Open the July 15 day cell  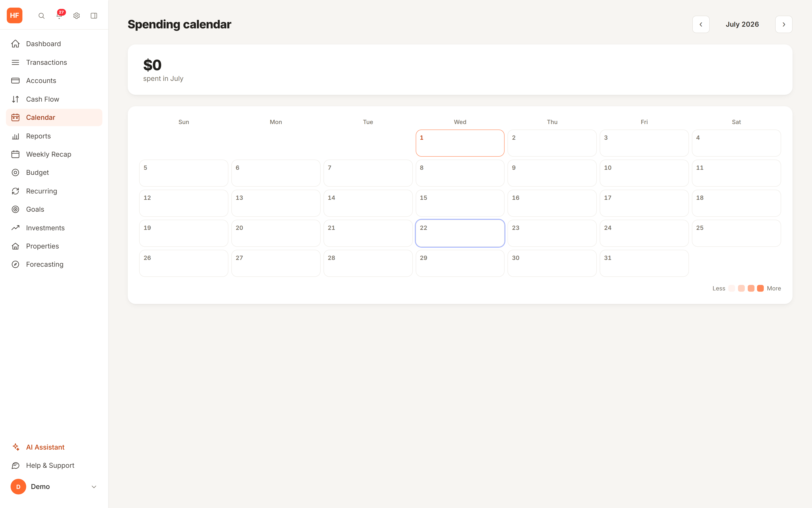pyautogui.click(x=460, y=203)
